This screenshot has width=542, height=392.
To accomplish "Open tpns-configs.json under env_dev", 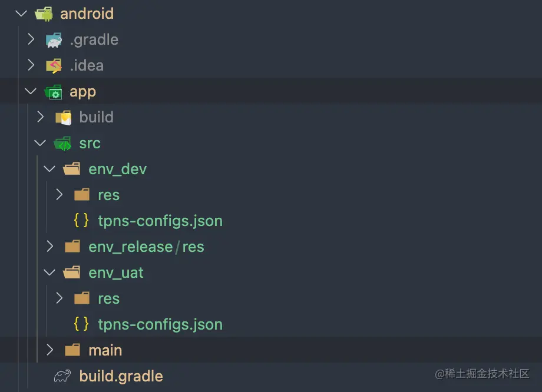I will point(160,221).
